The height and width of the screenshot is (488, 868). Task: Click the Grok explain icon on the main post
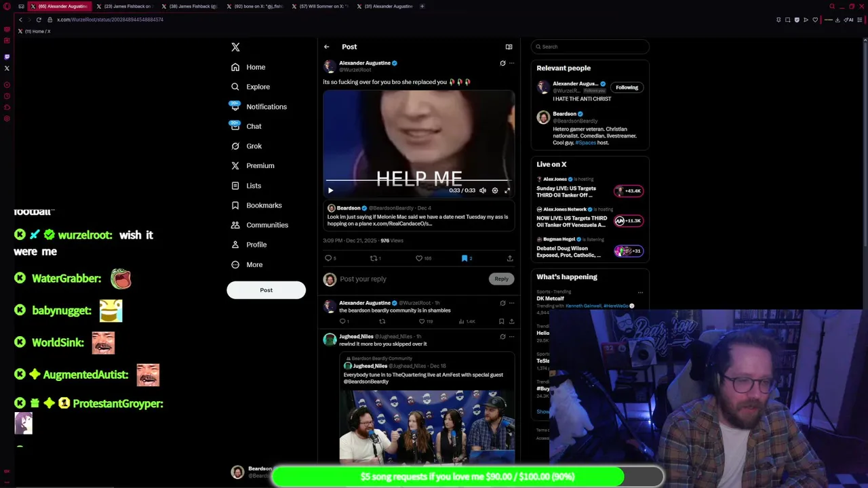[x=502, y=63]
